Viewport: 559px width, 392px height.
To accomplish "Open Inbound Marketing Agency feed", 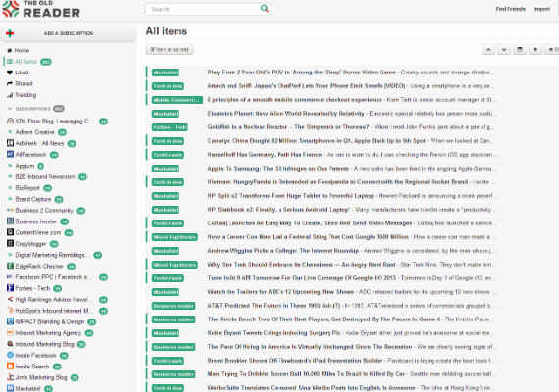I will (48, 333).
